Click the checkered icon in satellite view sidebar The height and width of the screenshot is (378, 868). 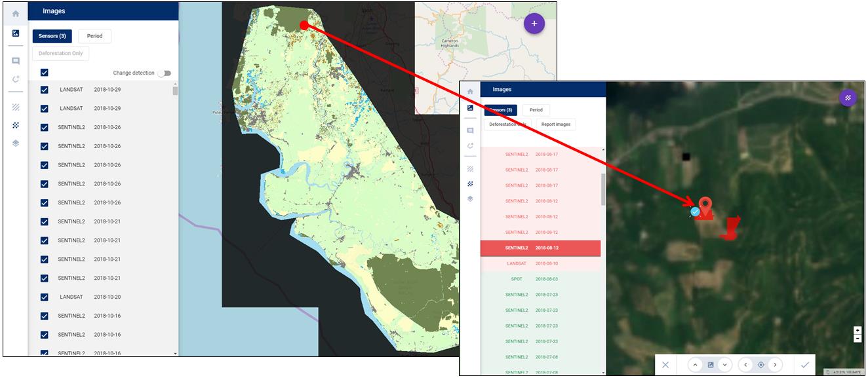470,184
